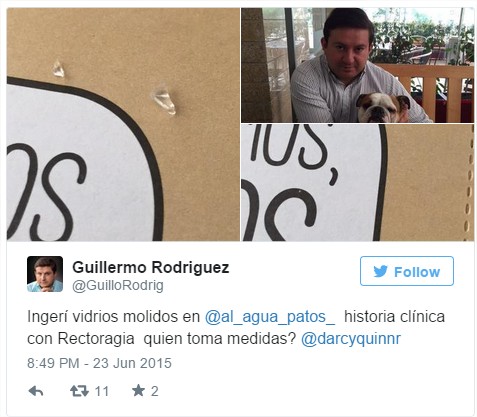Click the reply arrow icon
Viewport: 477px width, 417px height.
[36, 391]
